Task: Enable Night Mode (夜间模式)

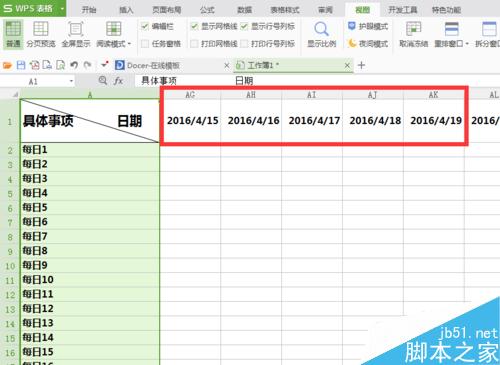Action: point(368,43)
